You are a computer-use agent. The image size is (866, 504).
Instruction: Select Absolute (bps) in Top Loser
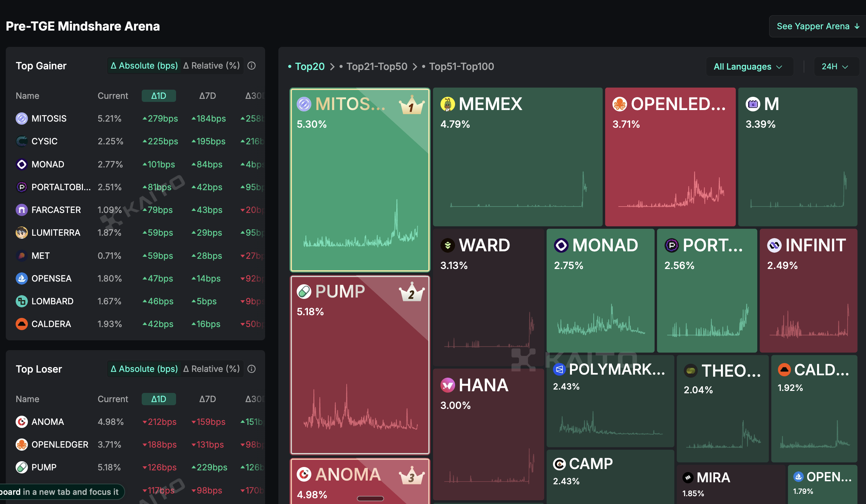pyautogui.click(x=144, y=369)
